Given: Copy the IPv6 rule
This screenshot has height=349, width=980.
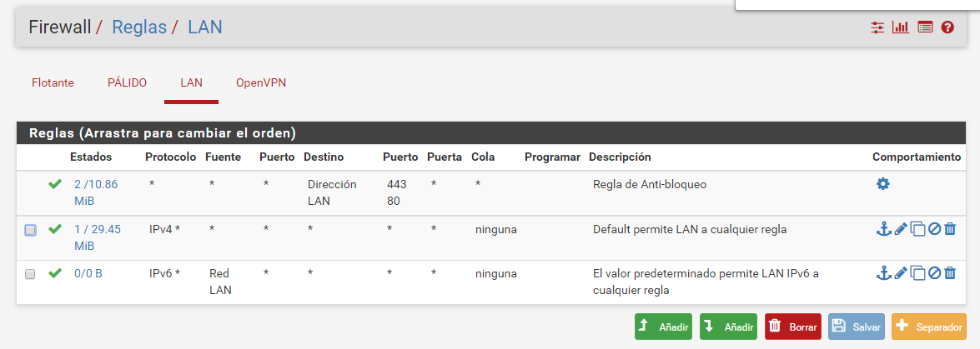Looking at the screenshot, I should coord(917,273).
